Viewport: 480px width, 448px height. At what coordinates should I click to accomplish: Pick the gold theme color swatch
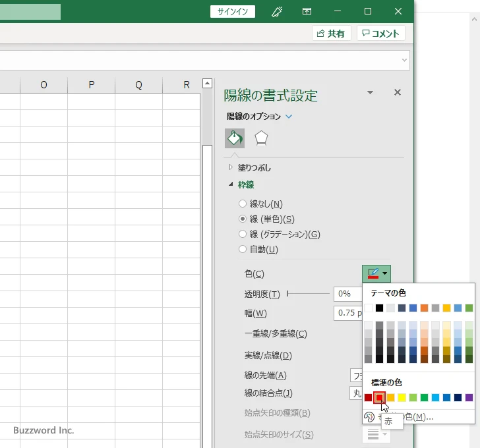pyautogui.click(x=446, y=308)
